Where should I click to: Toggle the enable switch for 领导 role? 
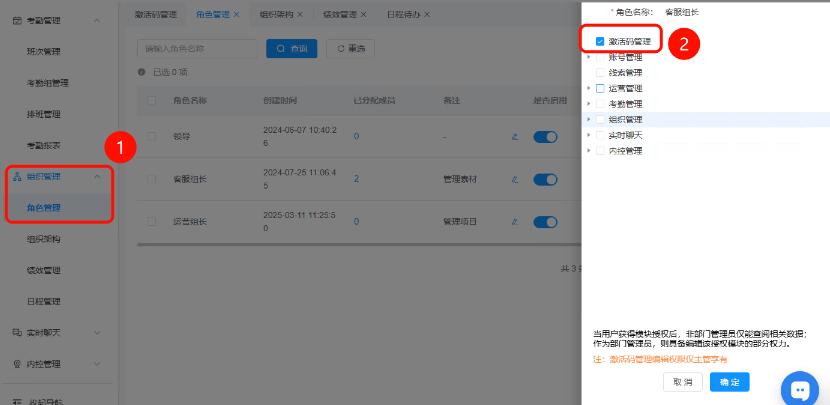(545, 137)
